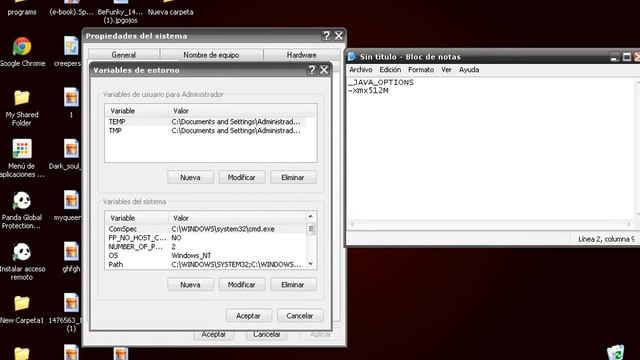
Task: Open the Recycle Bin icon
Action: pos(616,353)
